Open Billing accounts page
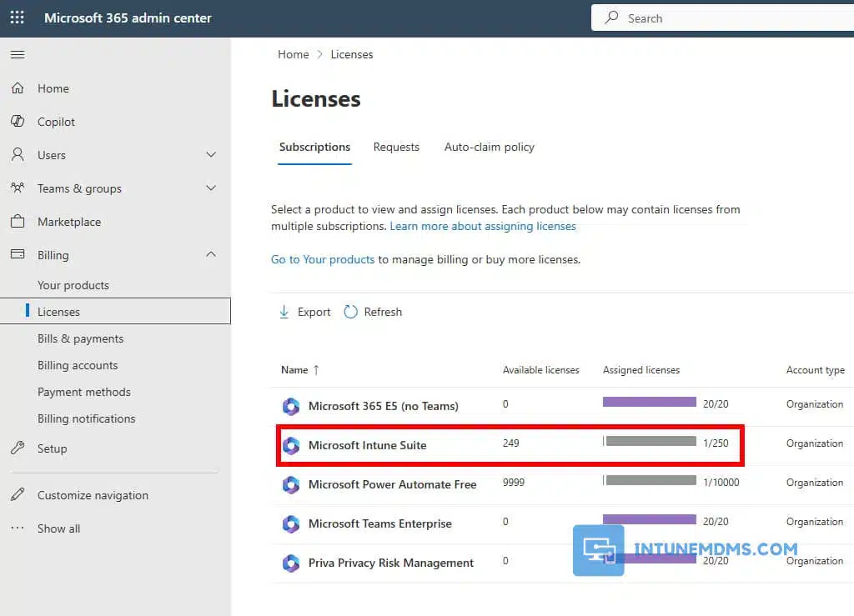 pos(78,365)
